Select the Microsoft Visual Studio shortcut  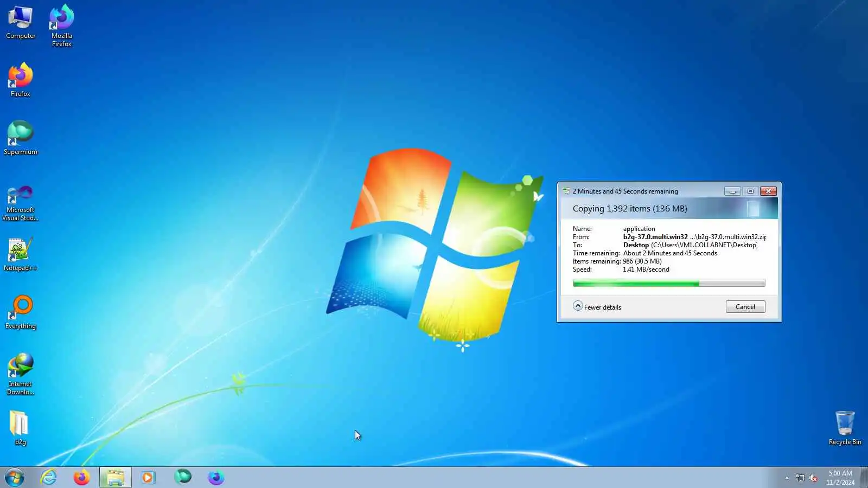click(x=21, y=203)
